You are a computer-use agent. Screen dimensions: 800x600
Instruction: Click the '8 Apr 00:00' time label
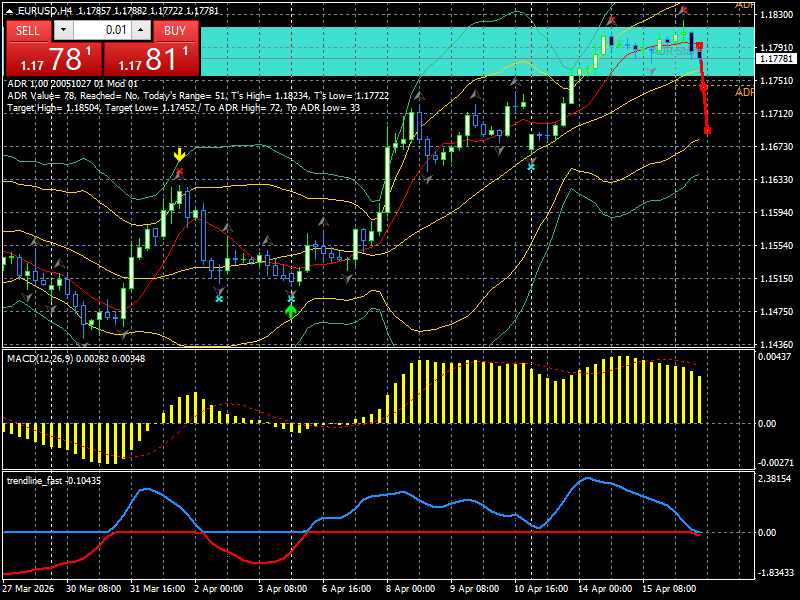410,589
